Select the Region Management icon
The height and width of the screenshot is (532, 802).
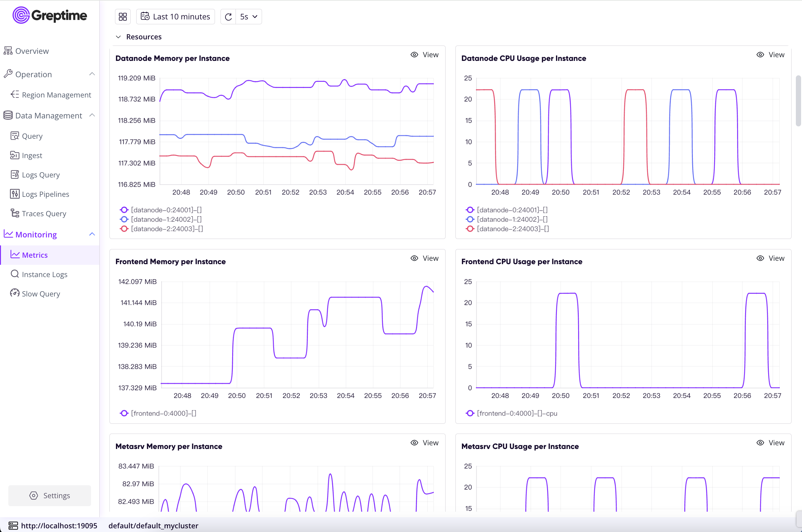click(14, 95)
